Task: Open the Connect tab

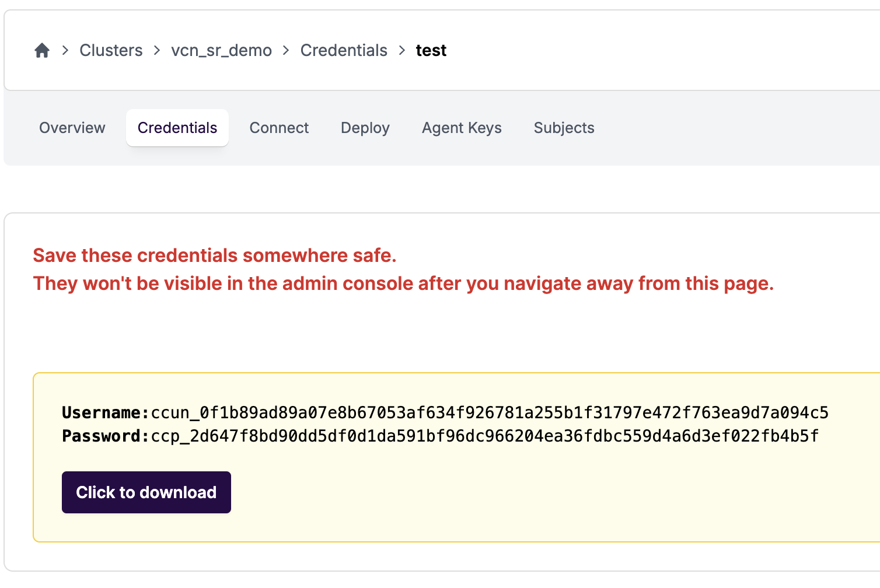Action: [279, 128]
